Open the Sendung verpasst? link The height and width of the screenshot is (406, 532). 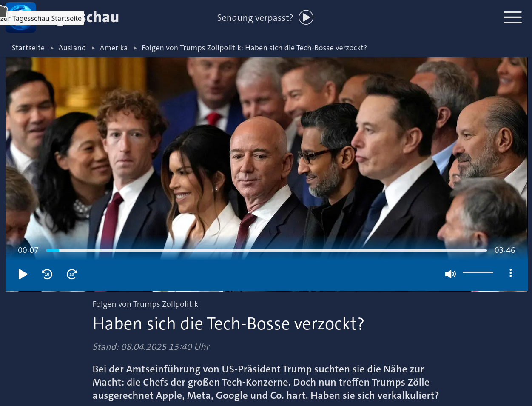[255, 18]
